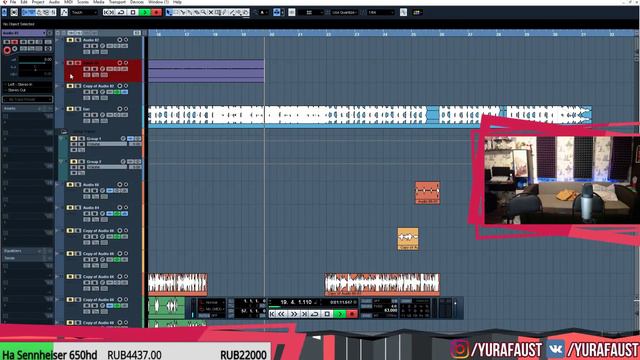The height and width of the screenshot is (360, 640).
Task: Mute the Group 1 track
Action: [x=74, y=139]
